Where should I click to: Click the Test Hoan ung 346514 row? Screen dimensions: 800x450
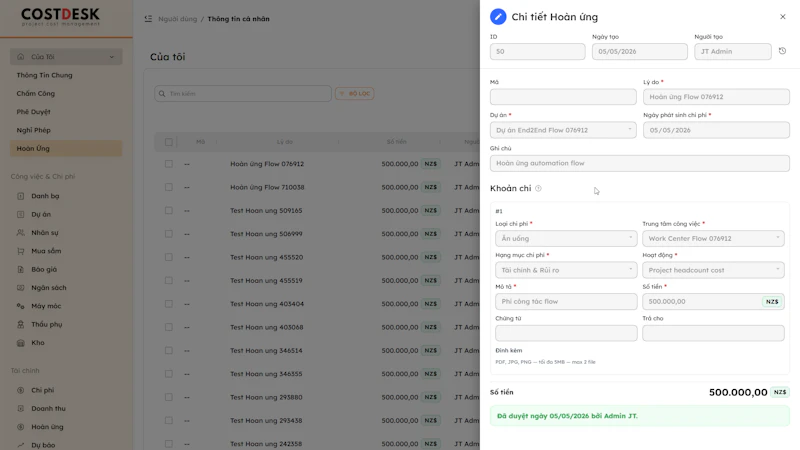point(317,351)
